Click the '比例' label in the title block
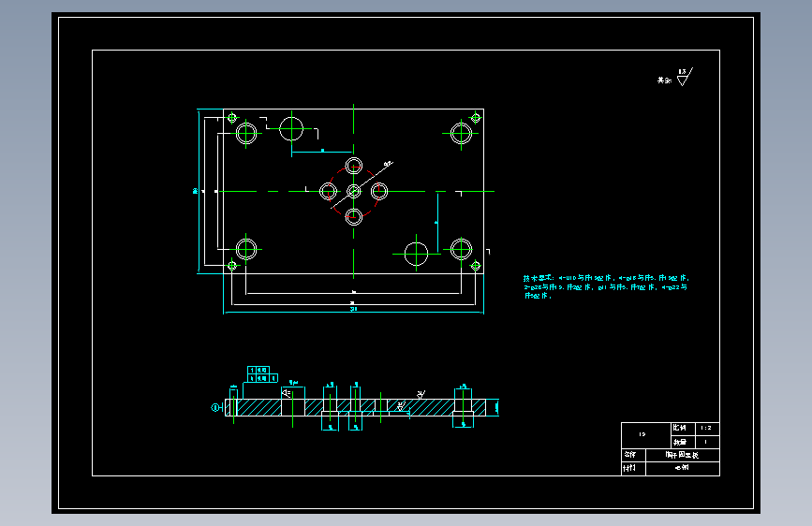812x526 pixels. (x=679, y=428)
